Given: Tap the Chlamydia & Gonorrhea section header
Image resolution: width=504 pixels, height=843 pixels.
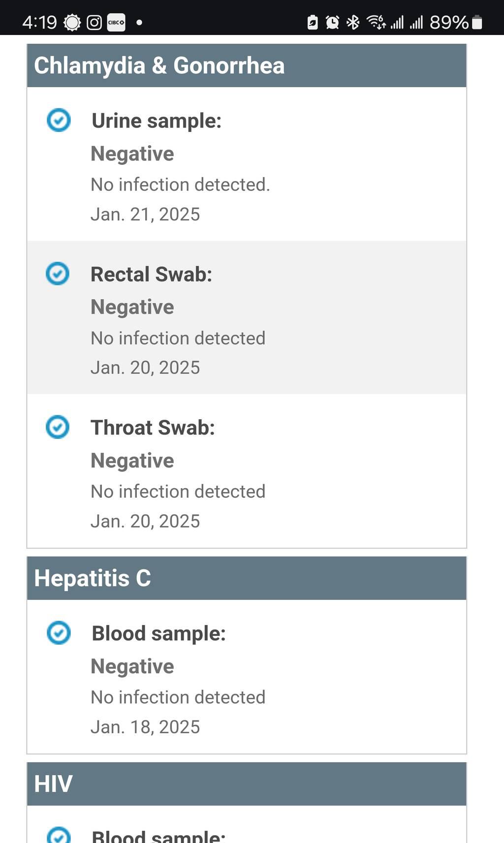Looking at the screenshot, I should click(159, 65).
